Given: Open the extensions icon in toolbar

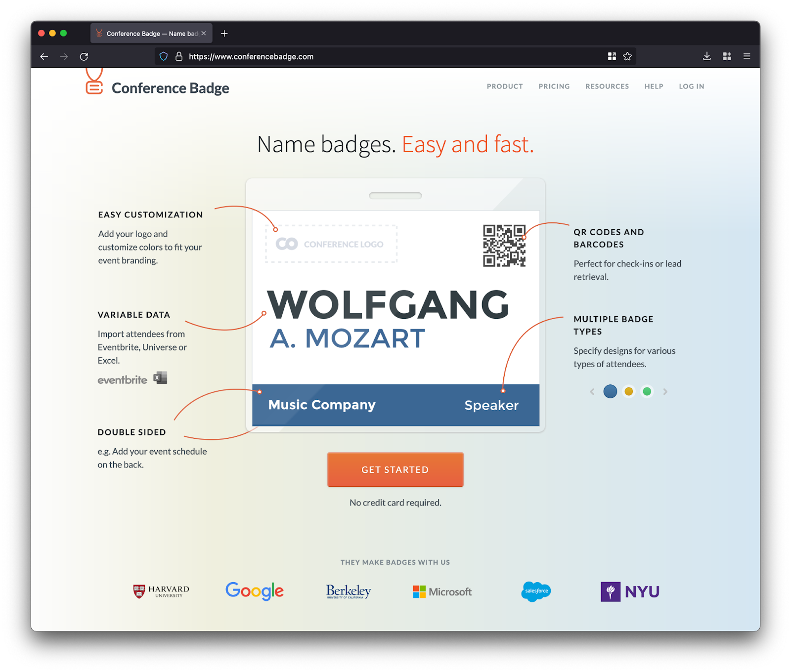Looking at the screenshot, I should (727, 56).
